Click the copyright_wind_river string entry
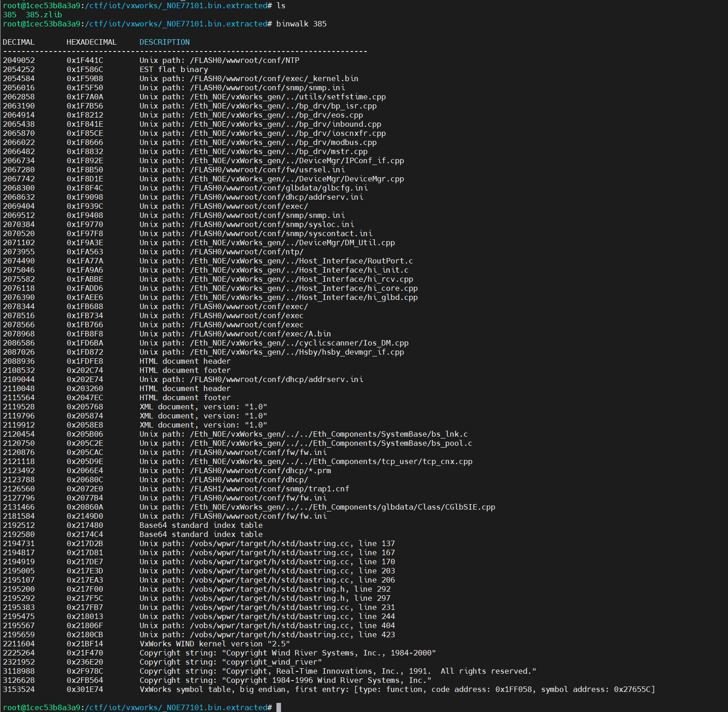The width and height of the screenshot is (728, 712). [x=230, y=662]
